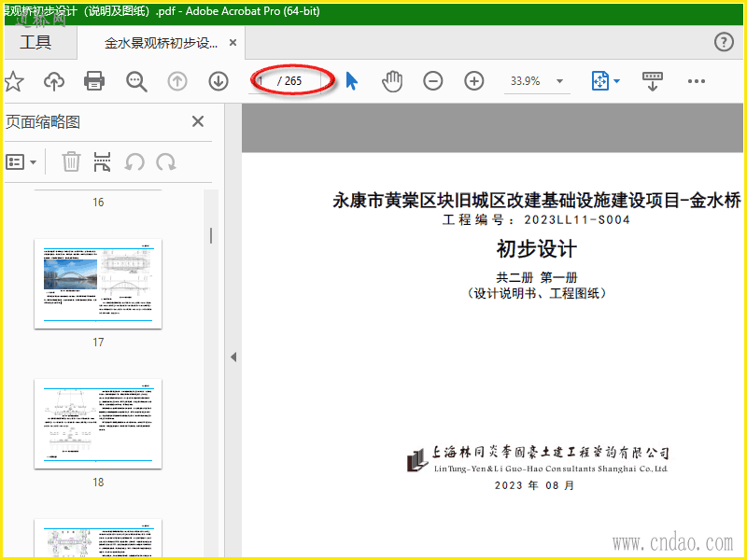Screen dimensions: 747x560
Task: Print the document with printer icon
Action: (94, 81)
